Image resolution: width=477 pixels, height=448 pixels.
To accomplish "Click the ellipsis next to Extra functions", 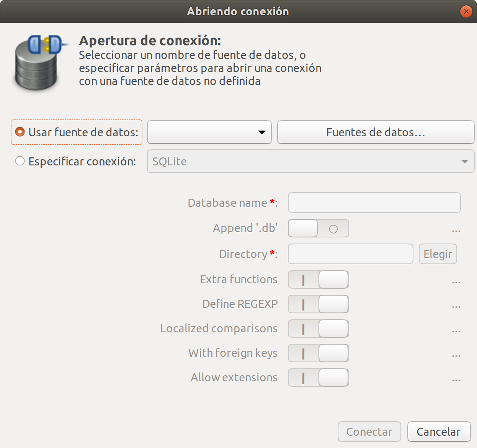I will pyautogui.click(x=456, y=282).
